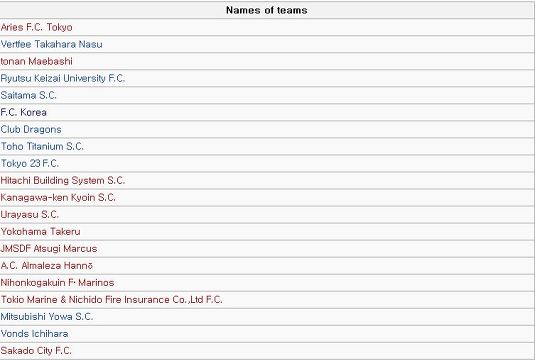Image resolution: width=535 pixels, height=361 pixels.
Task: Select the F.C. Korea entry
Action: (24, 112)
